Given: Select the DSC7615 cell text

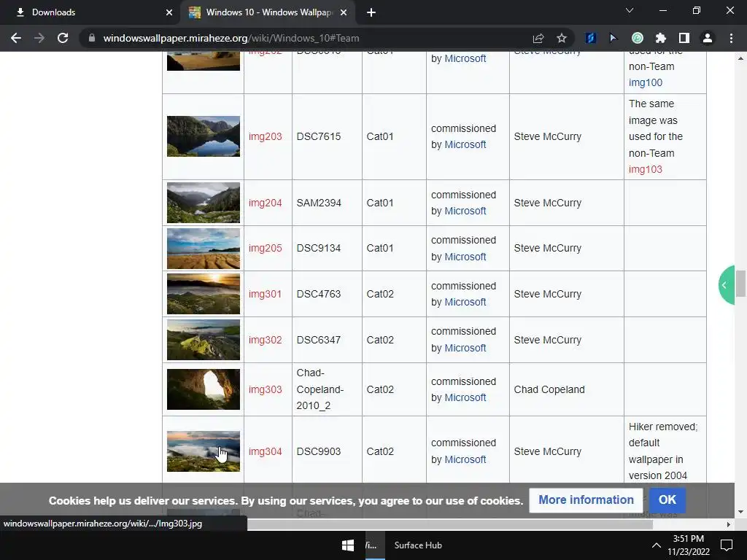Looking at the screenshot, I should 319,136.
